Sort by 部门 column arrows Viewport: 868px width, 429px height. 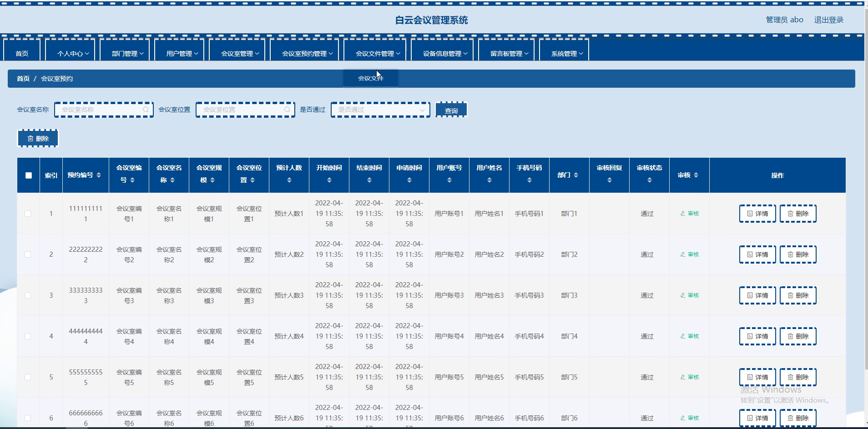tap(576, 175)
